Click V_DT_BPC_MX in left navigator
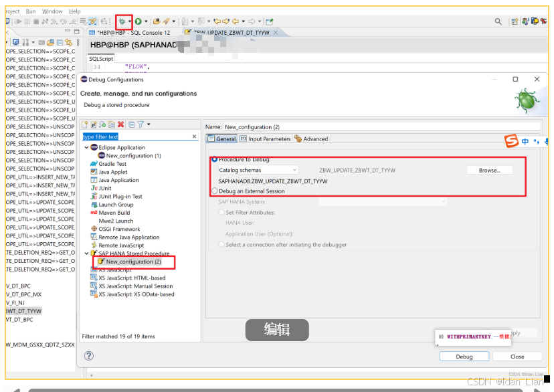 pos(23,294)
